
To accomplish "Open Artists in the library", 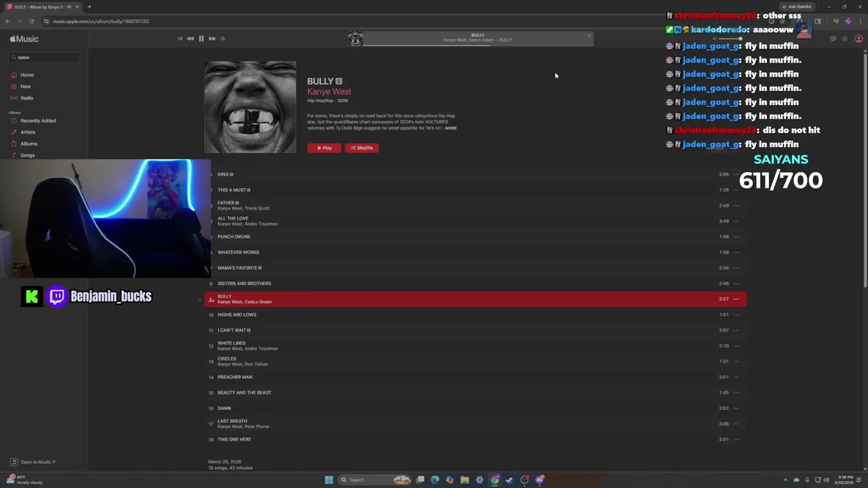I will [28, 132].
